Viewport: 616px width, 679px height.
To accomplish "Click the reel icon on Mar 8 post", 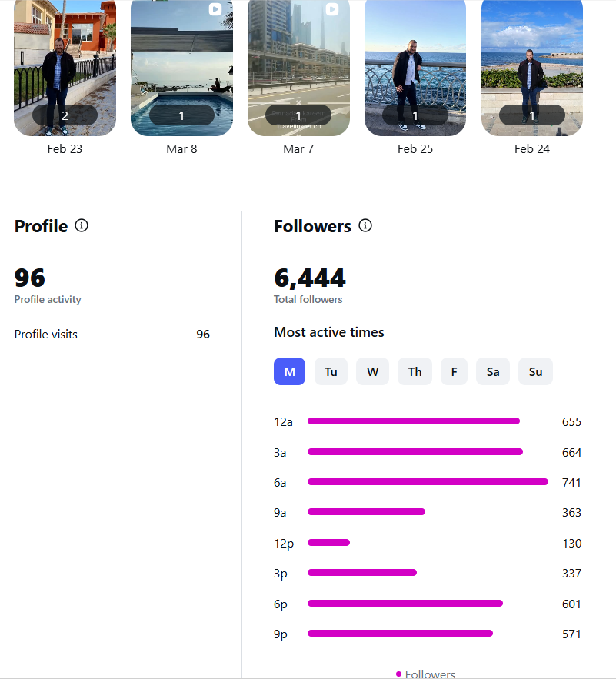I will (x=215, y=9).
